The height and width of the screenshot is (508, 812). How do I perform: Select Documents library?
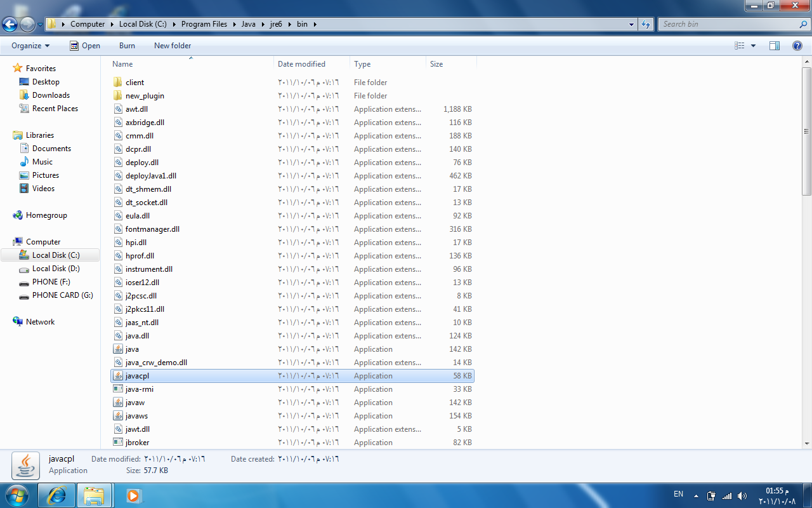pos(51,149)
